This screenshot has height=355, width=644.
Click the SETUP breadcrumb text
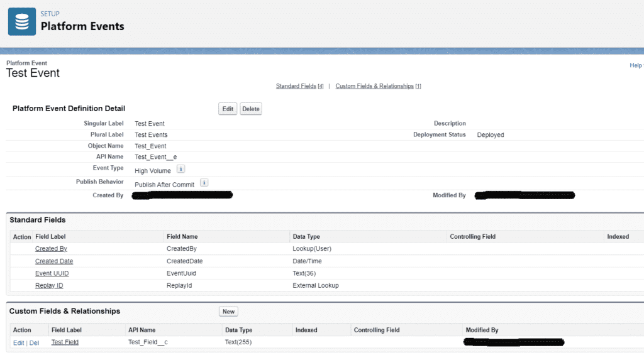[50, 14]
